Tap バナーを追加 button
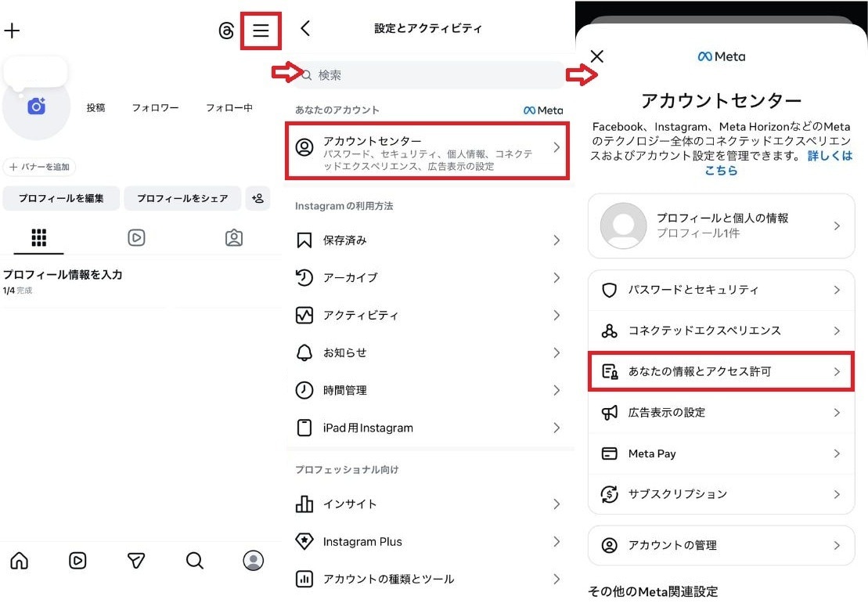This screenshot has width=868, height=607. point(39,167)
